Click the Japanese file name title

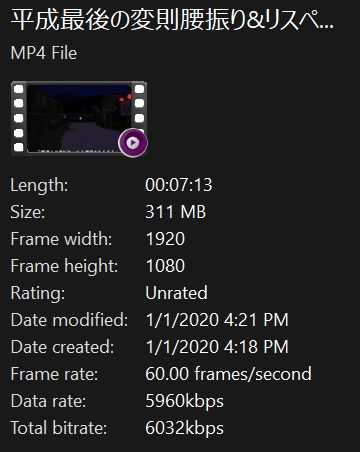point(172,20)
